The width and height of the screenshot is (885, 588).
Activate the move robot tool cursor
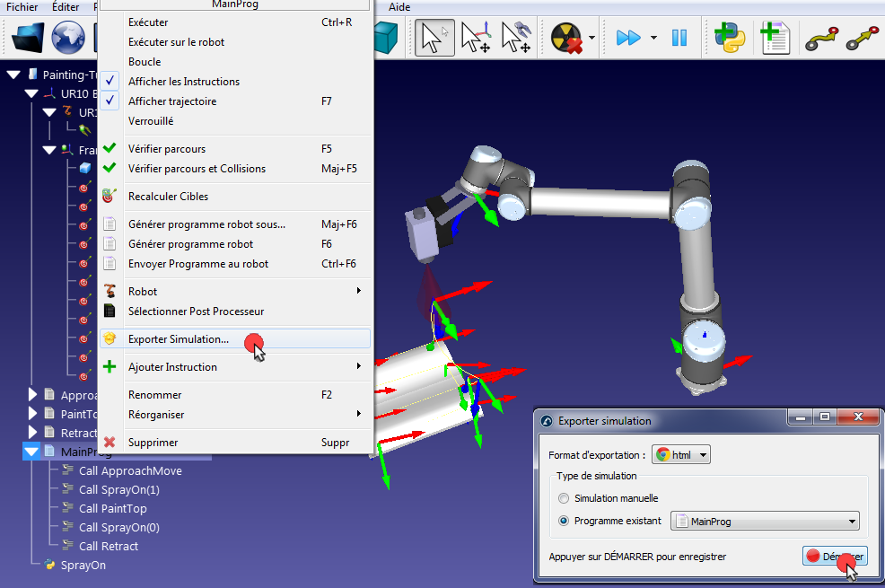click(x=516, y=37)
